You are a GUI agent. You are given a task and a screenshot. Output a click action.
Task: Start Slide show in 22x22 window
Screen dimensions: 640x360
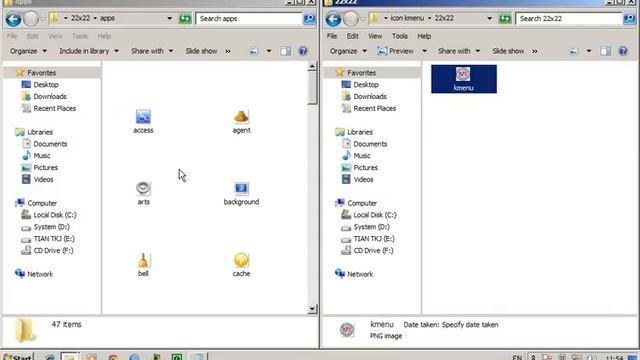508,51
